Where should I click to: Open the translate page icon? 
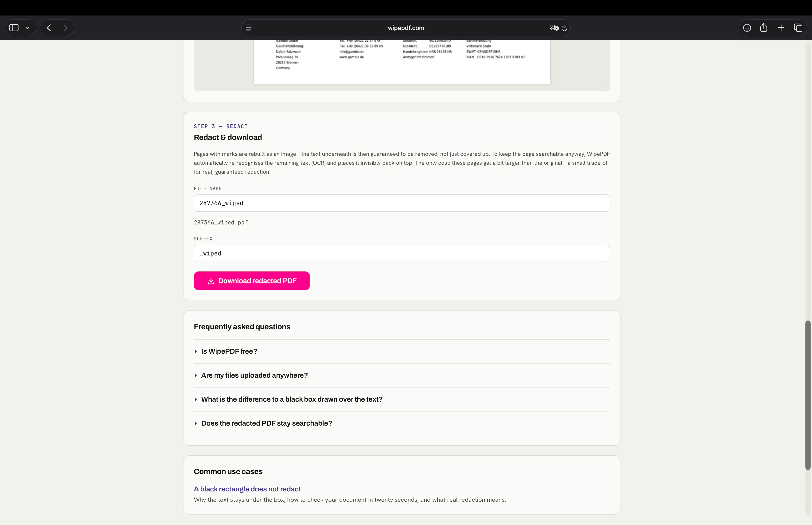[x=554, y=28]
